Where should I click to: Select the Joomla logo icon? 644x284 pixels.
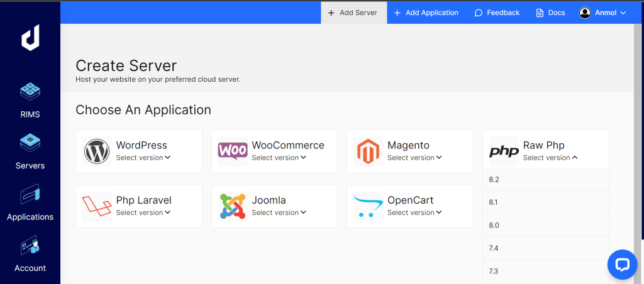pyautogui.click(x=232, y=206)
